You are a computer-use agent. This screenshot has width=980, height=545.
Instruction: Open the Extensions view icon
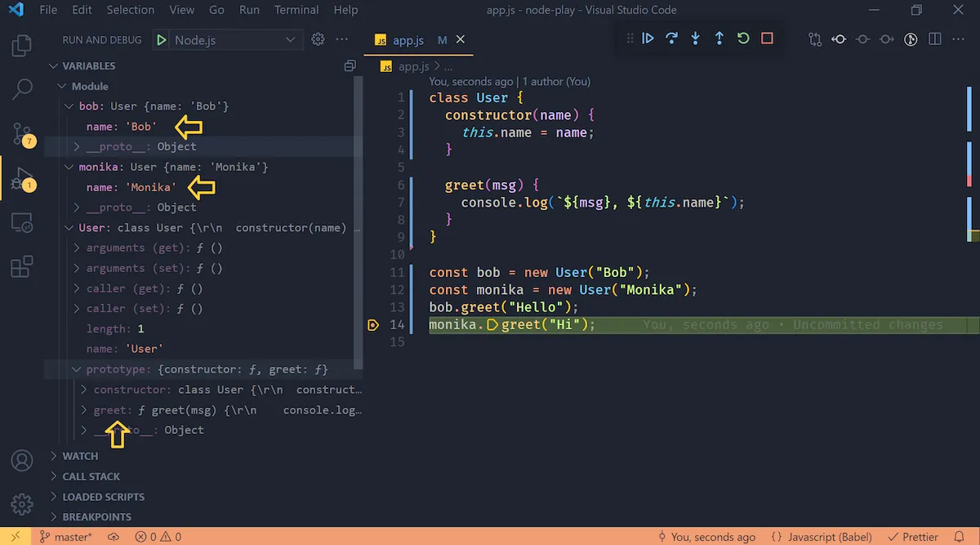[x=22, y=266]
